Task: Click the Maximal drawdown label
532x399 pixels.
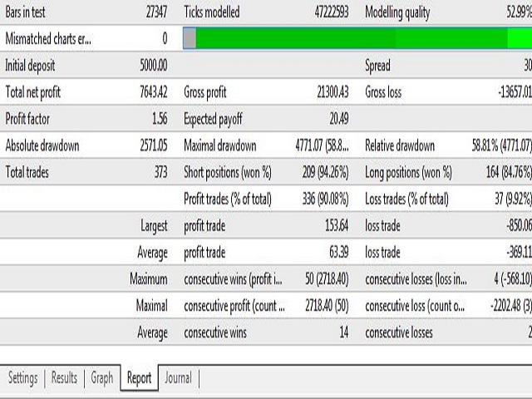Action: click(x=219, y=145)
